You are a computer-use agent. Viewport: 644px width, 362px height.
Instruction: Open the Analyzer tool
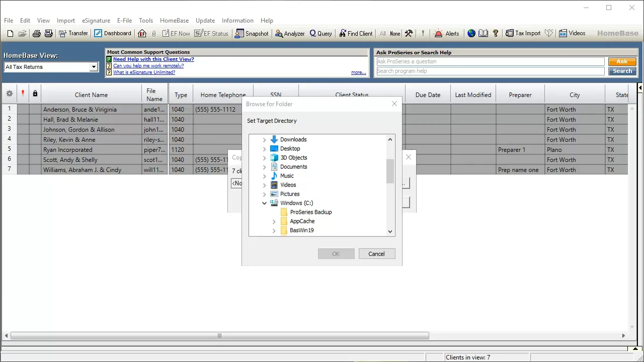pos(290,34)
